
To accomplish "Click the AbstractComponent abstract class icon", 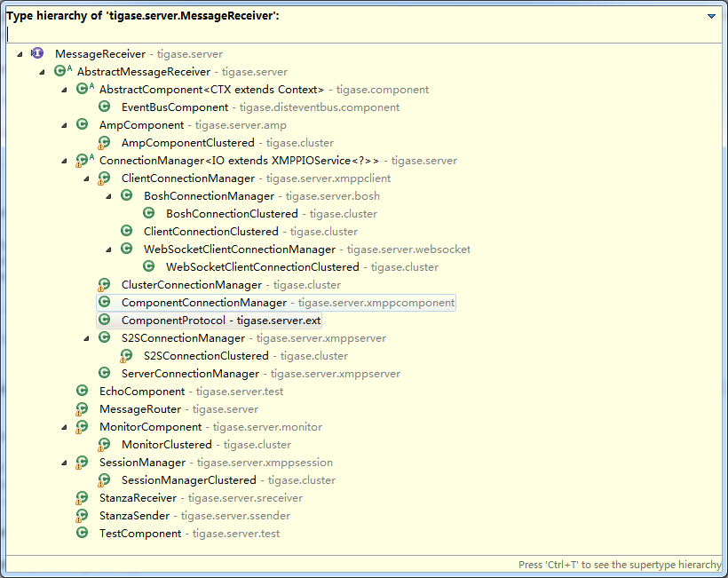I will pyautogui.click(x=84, y=89).
